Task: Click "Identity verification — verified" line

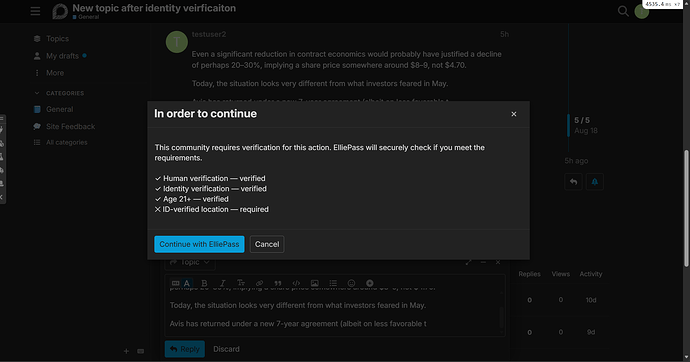Action: [x=211, y=189]
